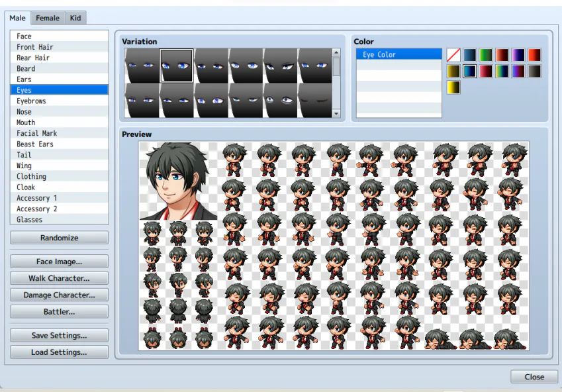
Task: Switch to the Kid tab
Action: click(75, 18)
